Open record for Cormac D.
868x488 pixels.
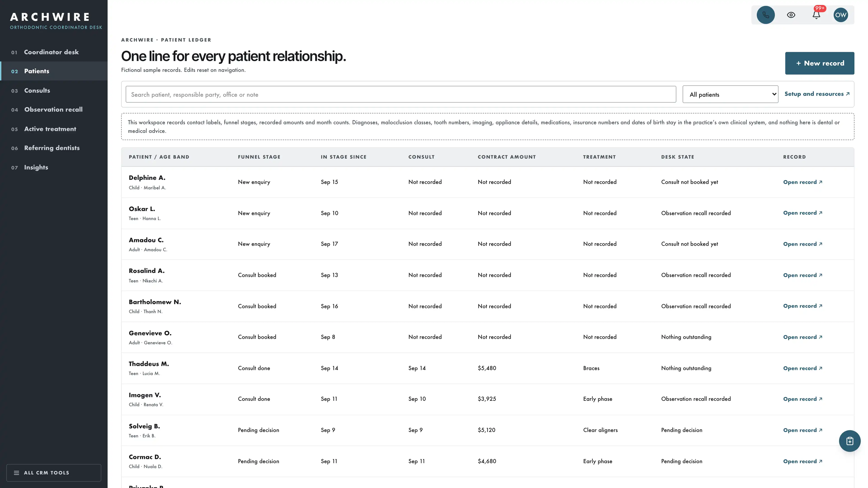coord(803,461)
